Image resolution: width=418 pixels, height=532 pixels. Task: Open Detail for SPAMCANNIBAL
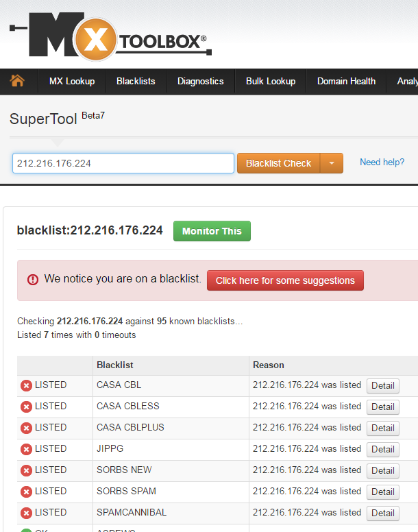pyautogui.click(x=383, y=513)
